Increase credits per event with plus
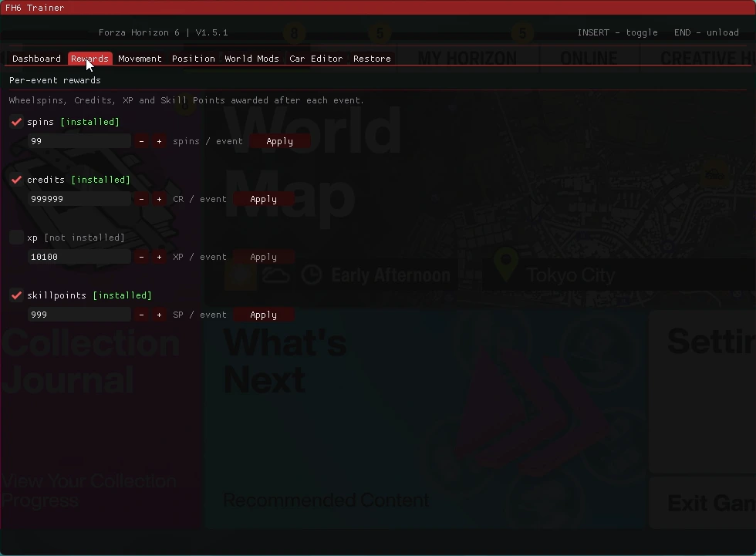Viewport: 756px width, 556px height. 159,199
